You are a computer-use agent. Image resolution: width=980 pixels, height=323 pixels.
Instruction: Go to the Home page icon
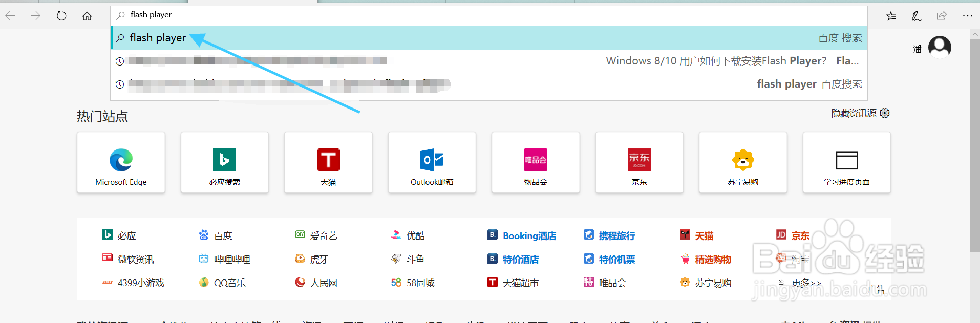(87, 16)
